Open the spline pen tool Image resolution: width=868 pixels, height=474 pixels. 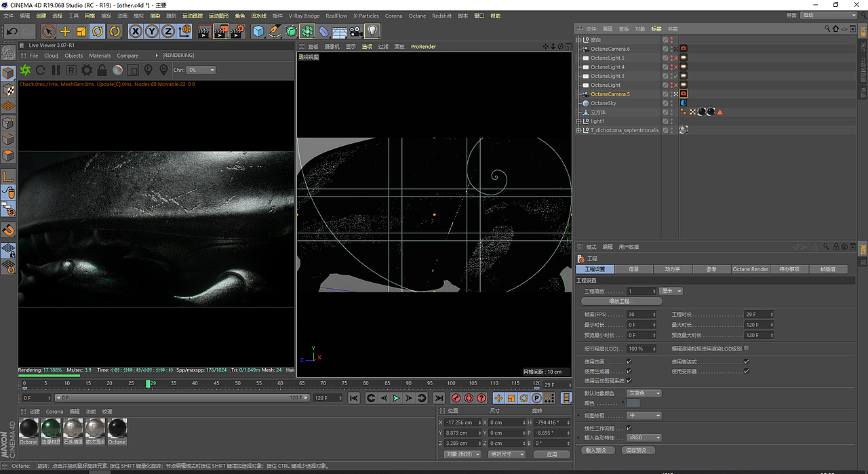275,31
